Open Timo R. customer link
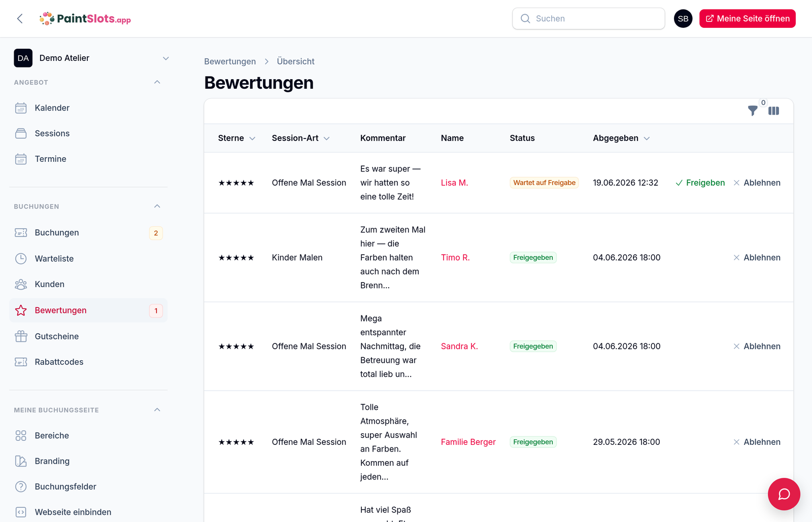The width and height of the screenshot is (812, 522). click(x=455, y=258)
